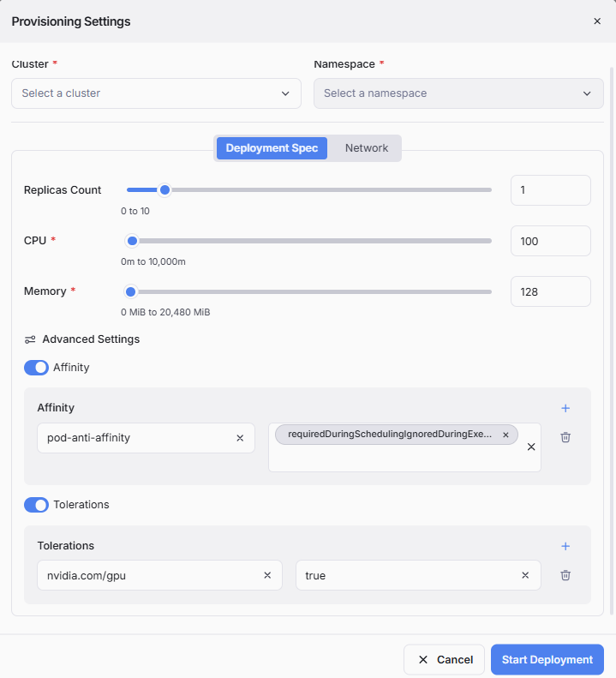Click the CPU value field showing 100

pyautogui.click(x=550, y=241)
